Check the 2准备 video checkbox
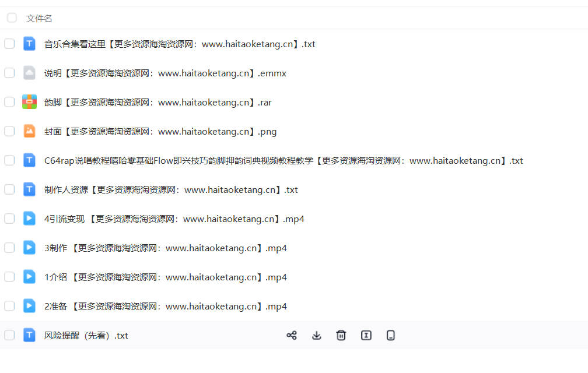Image resolution: width=588 pixels, height=373 pixels. [9, 306]
